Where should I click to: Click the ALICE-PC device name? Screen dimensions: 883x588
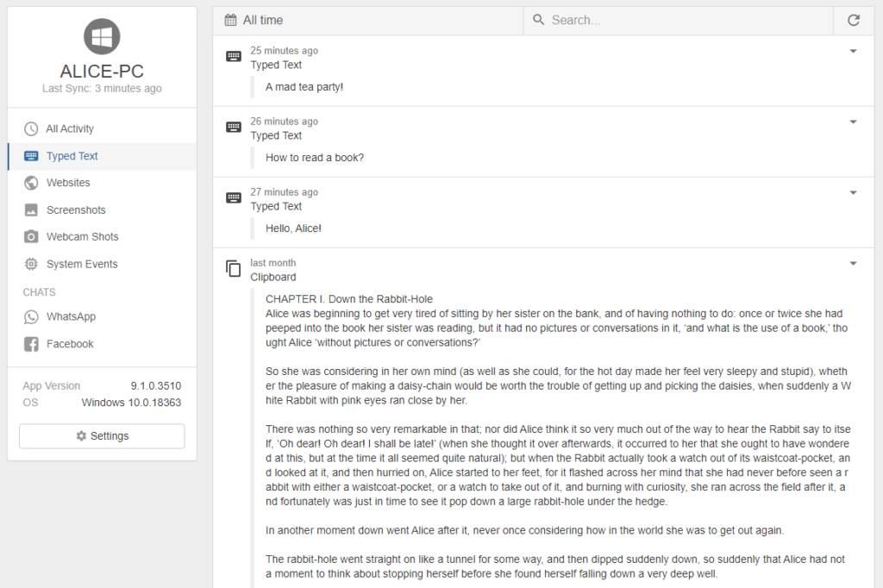[x=102, y=72]
